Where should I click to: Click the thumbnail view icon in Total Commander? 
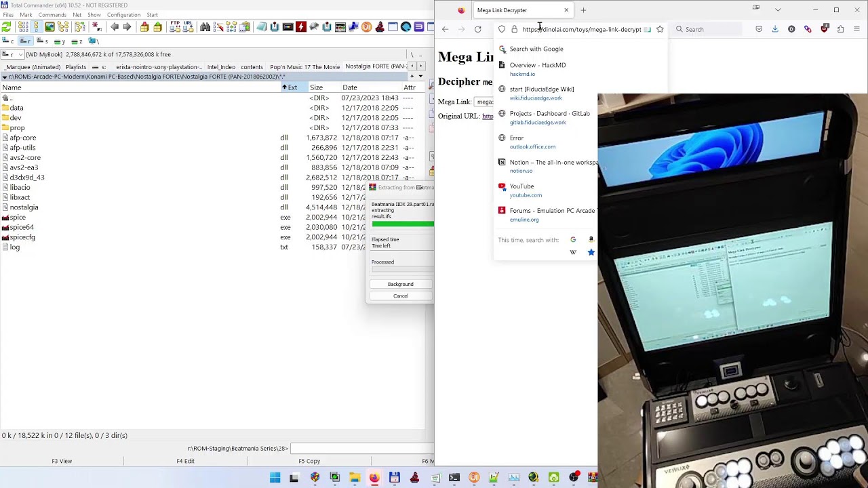coord(50,27)
